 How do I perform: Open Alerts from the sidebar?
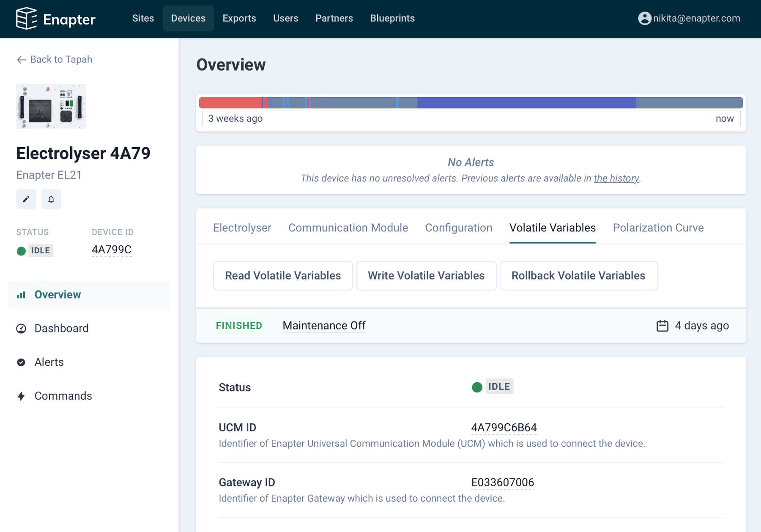(x=49, y=362)
